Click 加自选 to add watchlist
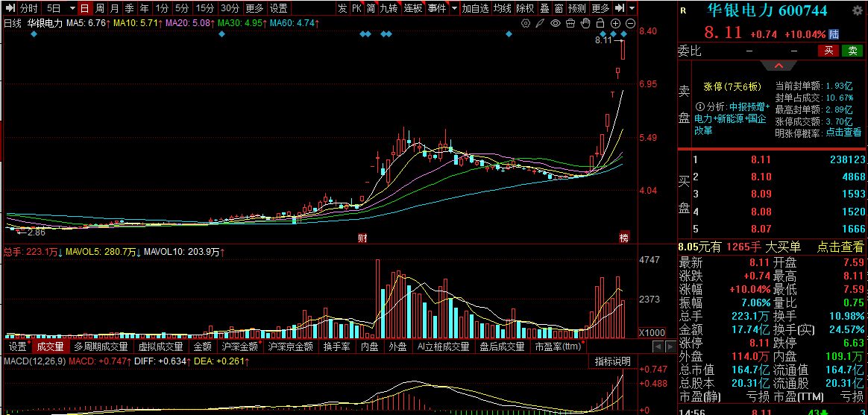This screenshot has width=868, height=415. [x=476, y=8]
